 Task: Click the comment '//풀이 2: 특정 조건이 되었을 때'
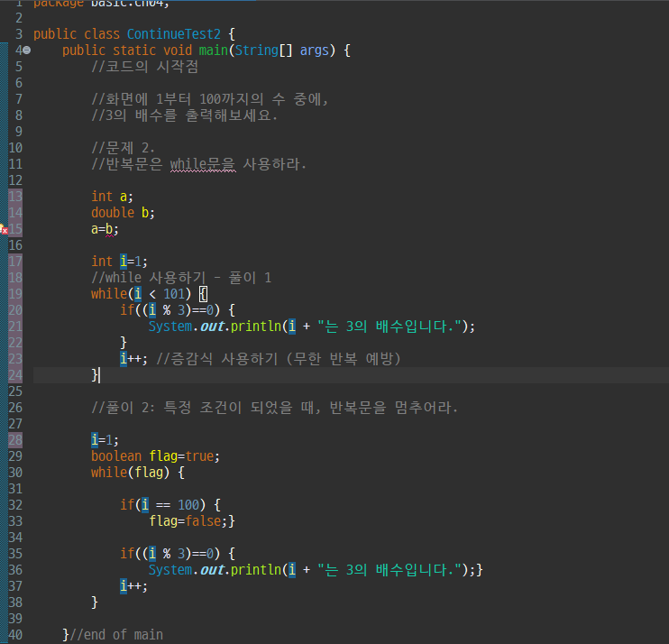click(206, 408)
